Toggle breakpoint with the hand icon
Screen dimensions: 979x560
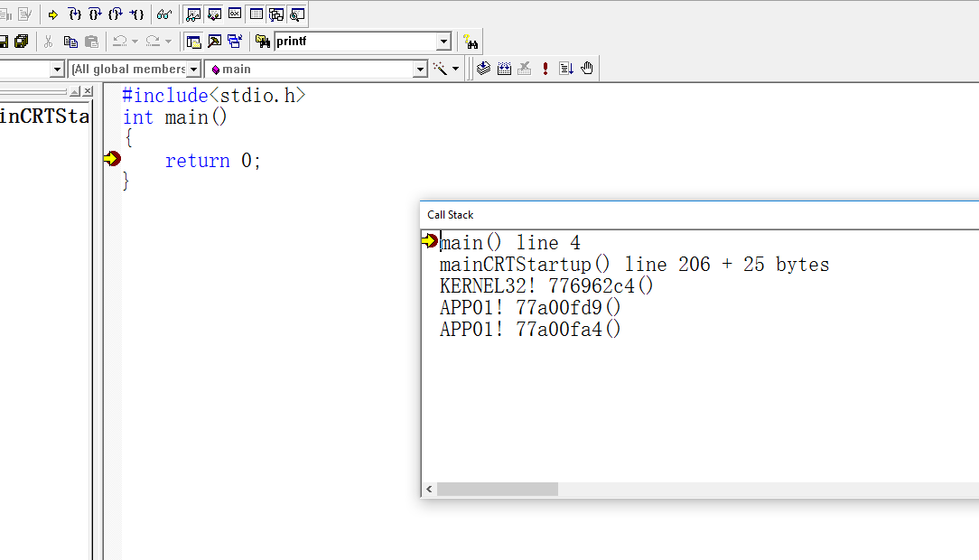pos(587,69)
